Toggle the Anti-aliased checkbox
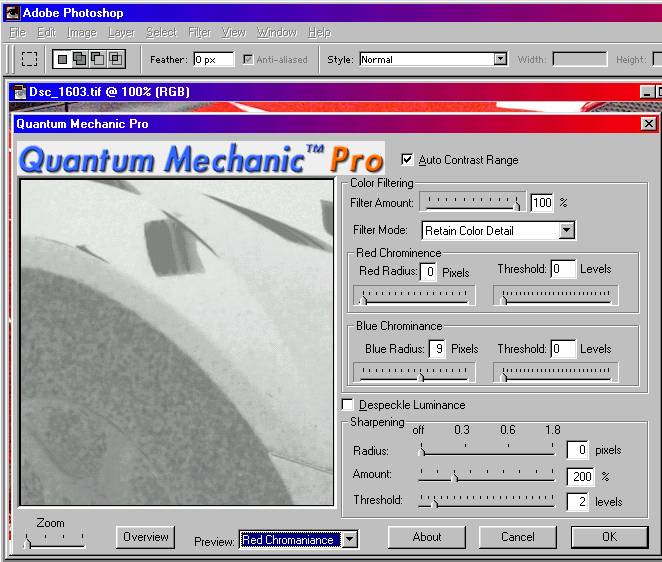 click(248, 59)
